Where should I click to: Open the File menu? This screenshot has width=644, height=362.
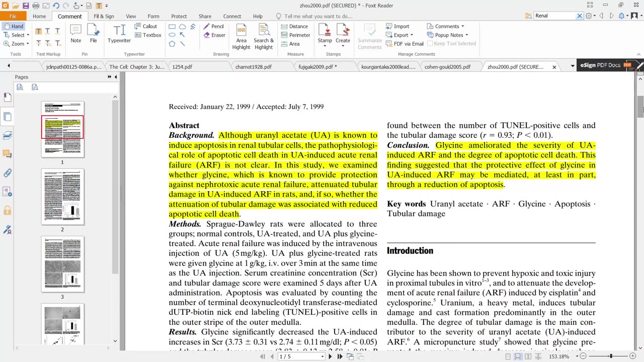click(x=13, y=16)
